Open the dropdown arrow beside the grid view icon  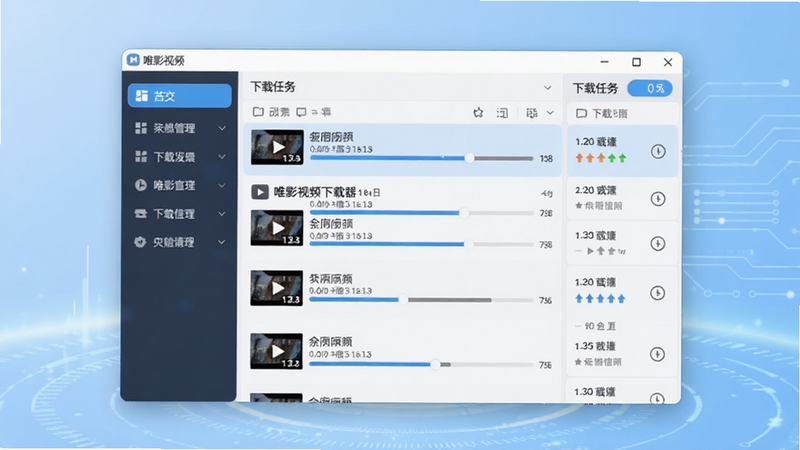(551, 113)
